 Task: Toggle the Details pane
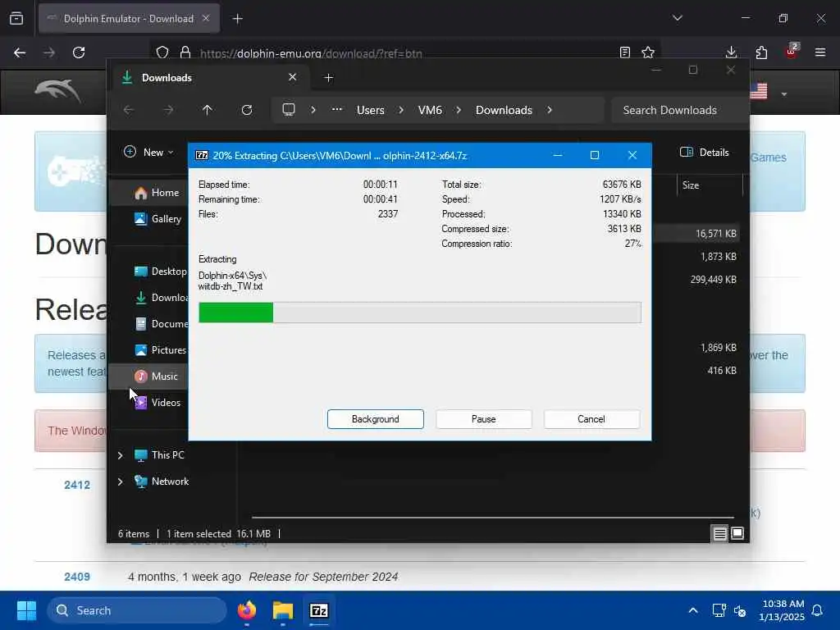pos(704,152)
